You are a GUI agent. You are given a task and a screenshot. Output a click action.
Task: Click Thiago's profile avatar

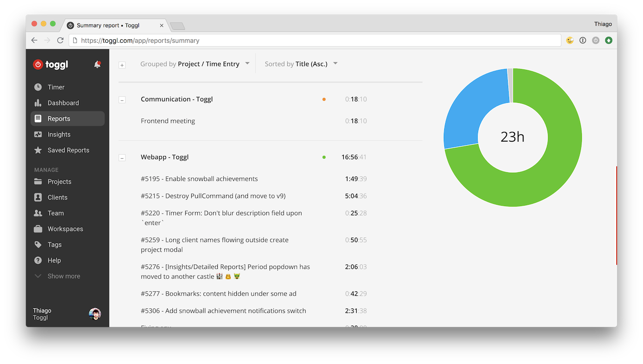(x=95, y=314)
